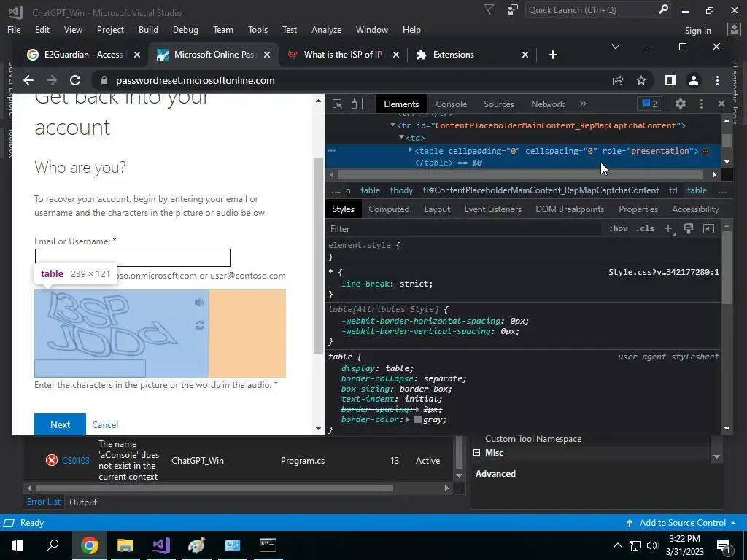Toggle the computed styles sidebar pane

tap(709, 228)
